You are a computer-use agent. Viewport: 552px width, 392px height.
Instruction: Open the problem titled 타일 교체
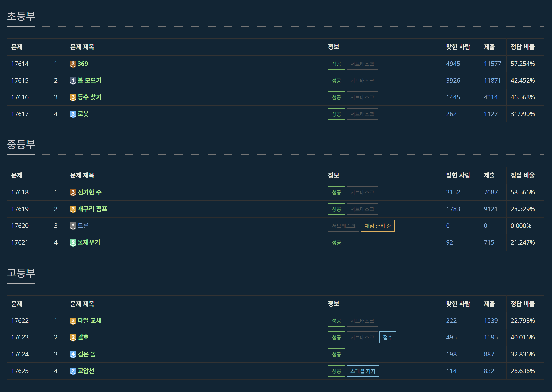89,321
